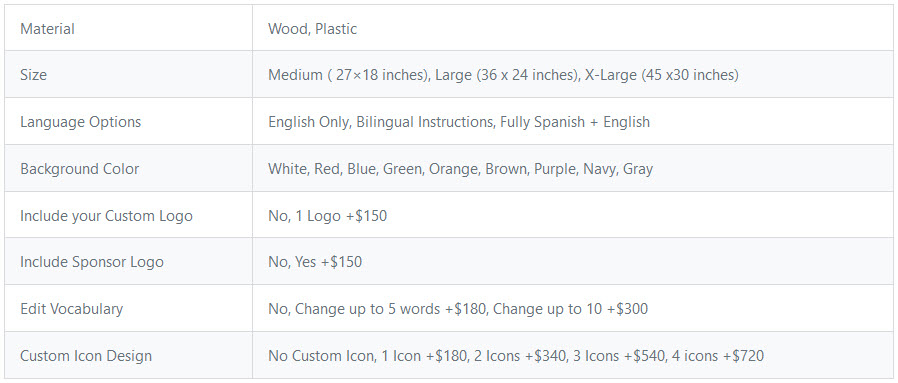898x383 pixels.
Task: Select the No, Yes +$150 value
Action: point(315,262)
